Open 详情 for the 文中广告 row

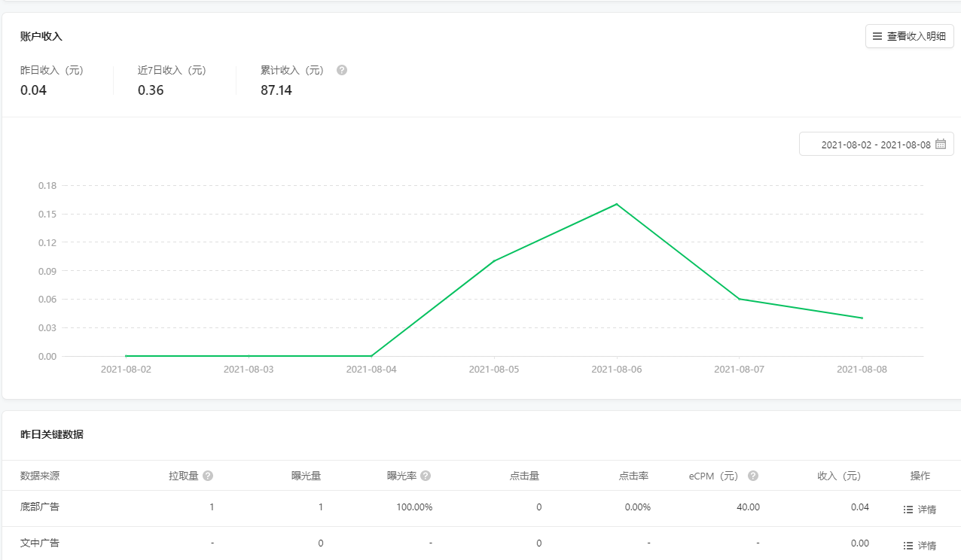pyautogui.click(x=920, y=545)
